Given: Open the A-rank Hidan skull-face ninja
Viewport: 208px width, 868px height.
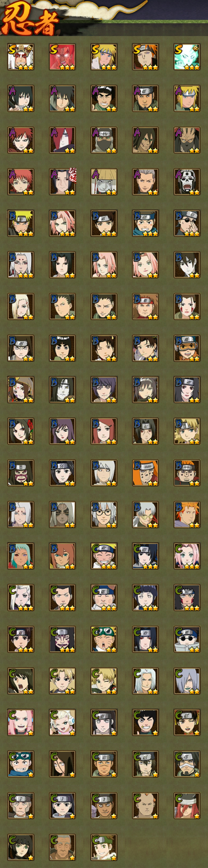Looking at the screenshot, I should click(x=187, y=182).
